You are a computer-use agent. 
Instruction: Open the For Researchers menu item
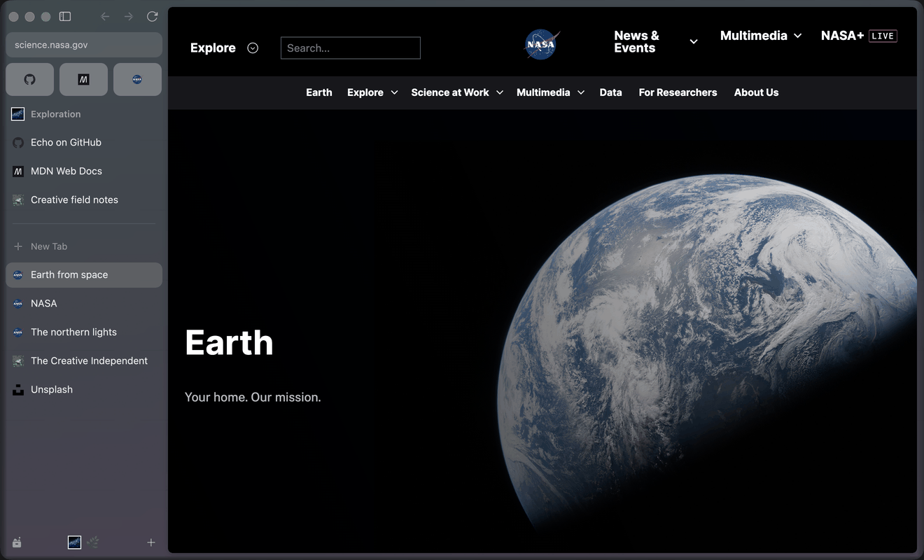point(678,92)
